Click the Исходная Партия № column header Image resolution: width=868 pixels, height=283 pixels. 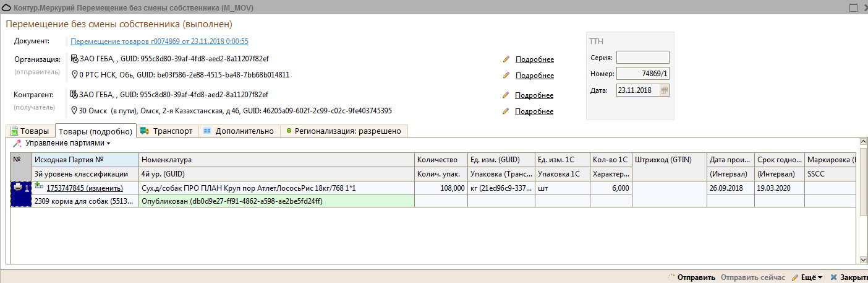(85, 160)
